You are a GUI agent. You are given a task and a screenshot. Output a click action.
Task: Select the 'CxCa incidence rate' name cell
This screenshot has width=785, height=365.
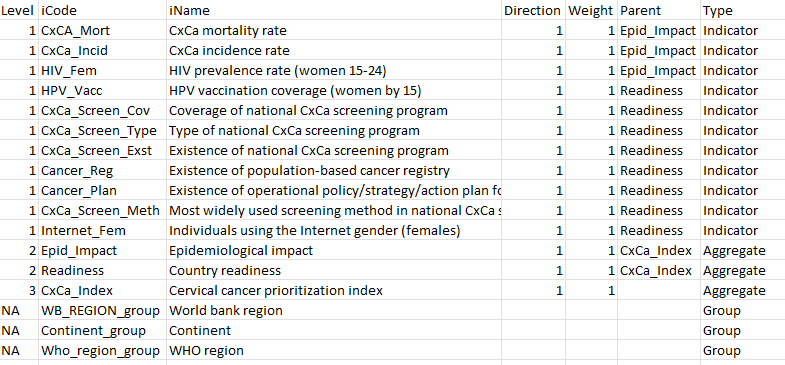tap(334, 51)
